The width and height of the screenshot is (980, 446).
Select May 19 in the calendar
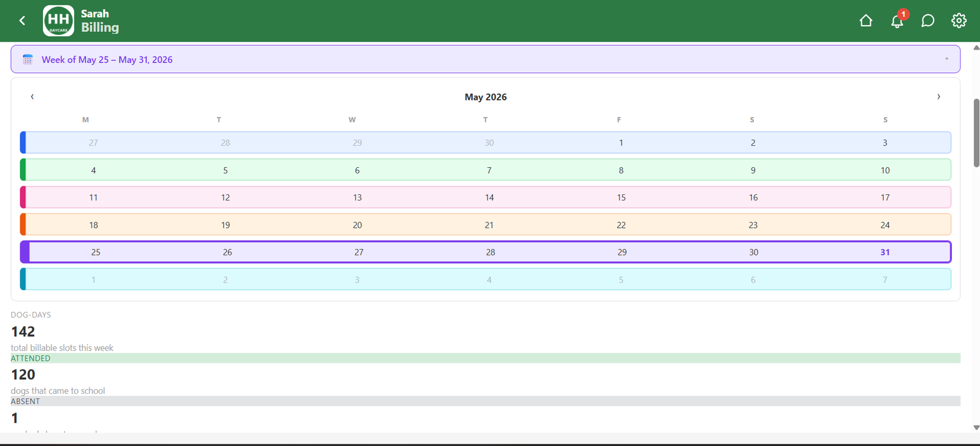pos(225,225)
